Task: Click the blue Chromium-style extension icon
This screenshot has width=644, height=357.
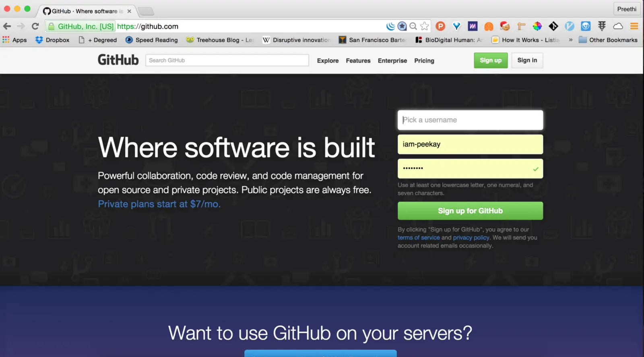Action: click(586, 26)
